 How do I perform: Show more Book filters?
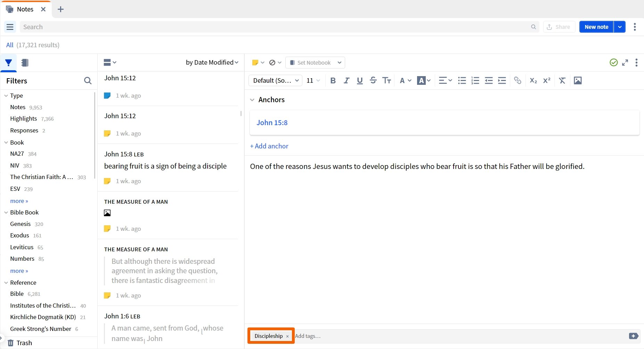(x=19, y=201)
